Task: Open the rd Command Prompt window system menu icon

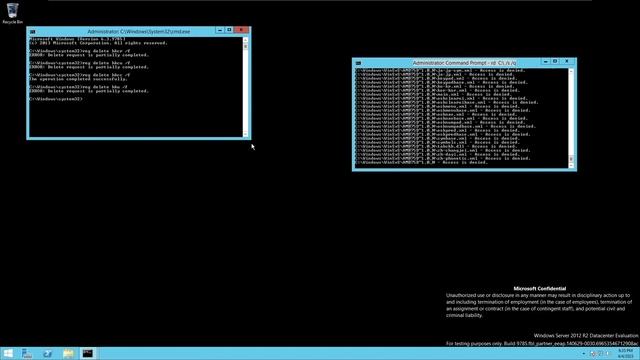Action: tap(358, 63)
